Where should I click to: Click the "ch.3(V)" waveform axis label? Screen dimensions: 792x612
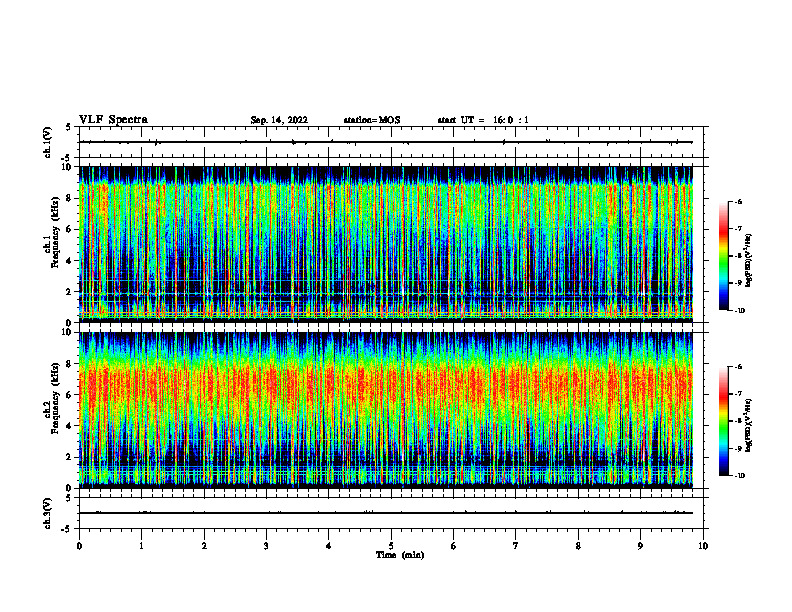tap(48, 513)
